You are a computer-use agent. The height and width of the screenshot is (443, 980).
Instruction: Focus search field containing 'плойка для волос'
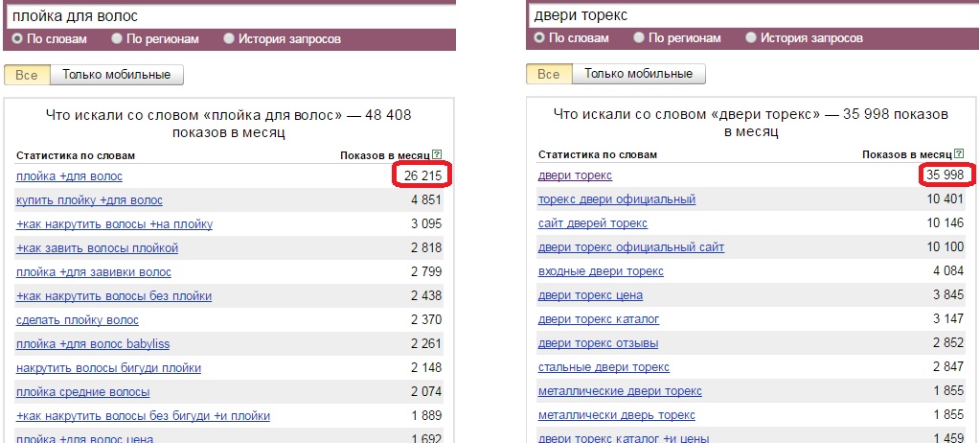coord(231,17)
